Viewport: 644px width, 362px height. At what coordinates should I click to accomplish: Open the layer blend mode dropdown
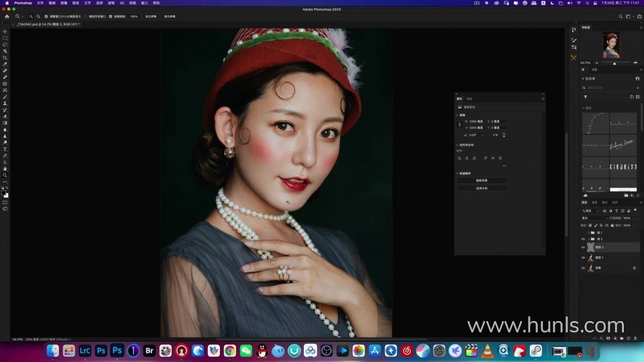click(594, 218)
